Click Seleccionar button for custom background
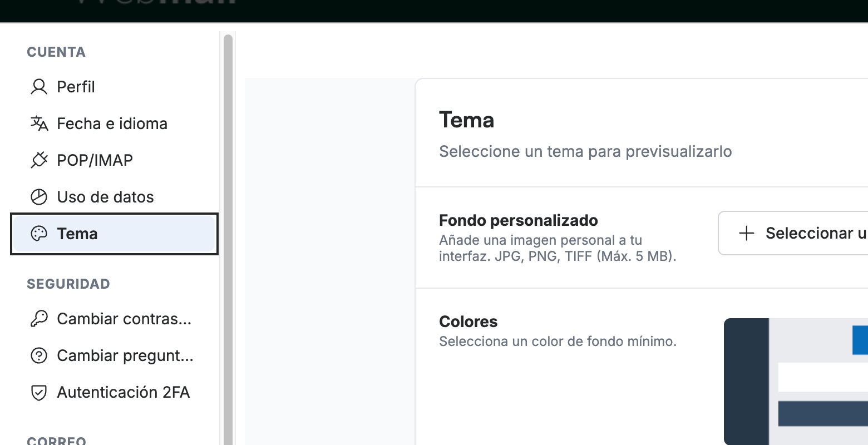 [793, 233]
